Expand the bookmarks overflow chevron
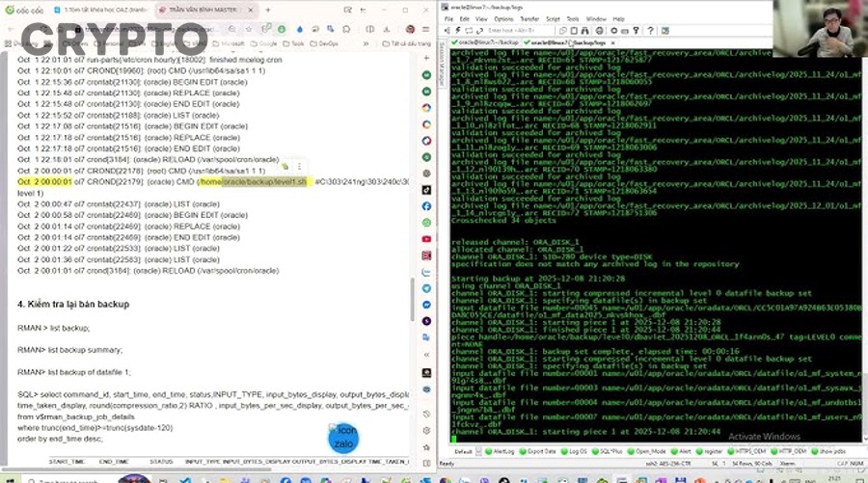Viewport: 868px width, 483px height. (366, 43)
